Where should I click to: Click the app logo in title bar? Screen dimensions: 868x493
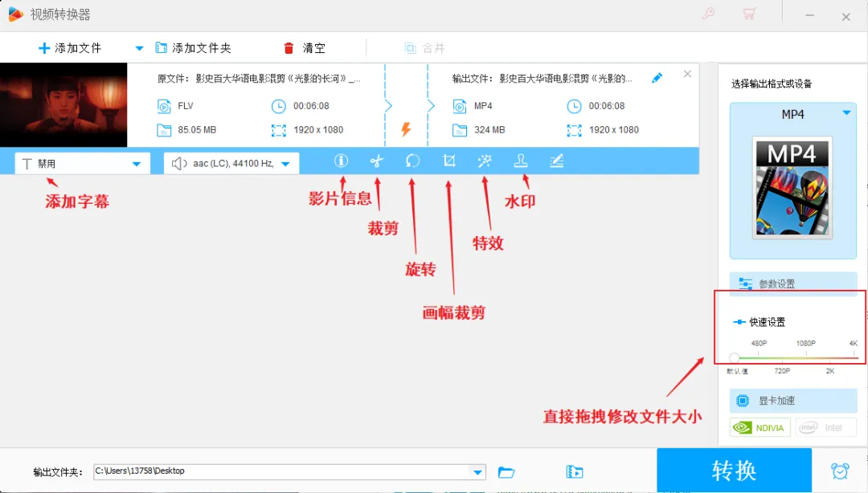[x=15, y=14]
